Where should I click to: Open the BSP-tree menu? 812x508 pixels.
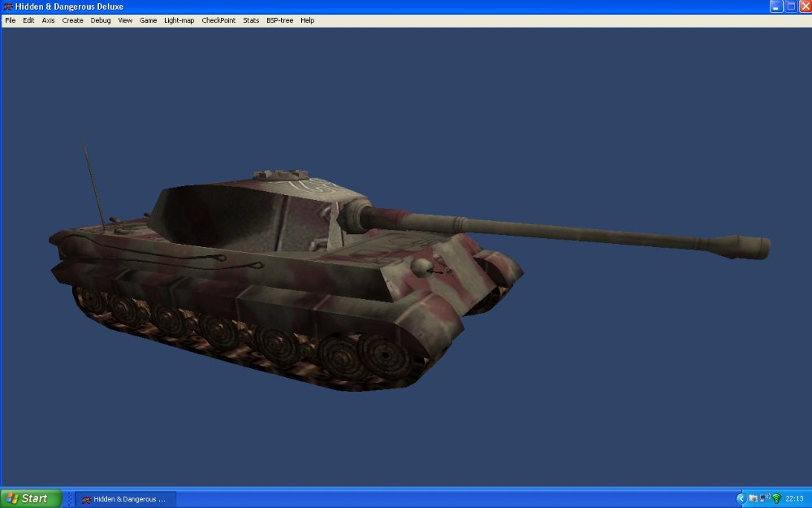click(x=279, y=20)
